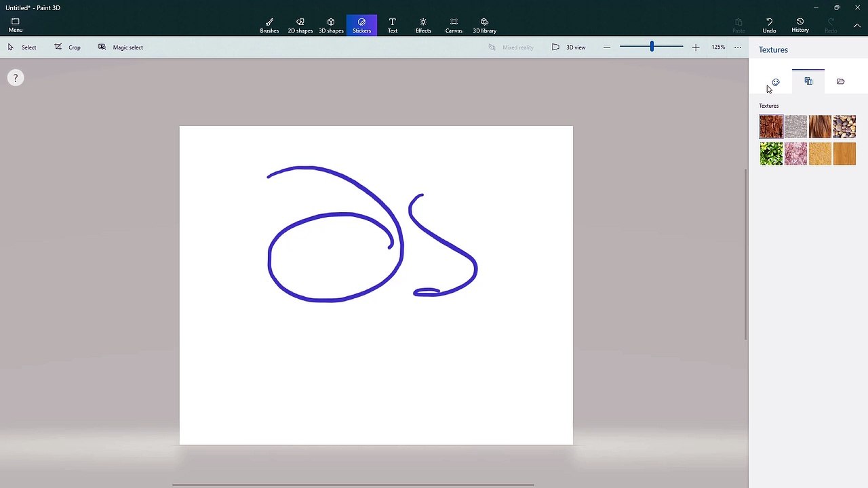Zoom out with the minus button
868x488 pixels.
click(607, 47)
